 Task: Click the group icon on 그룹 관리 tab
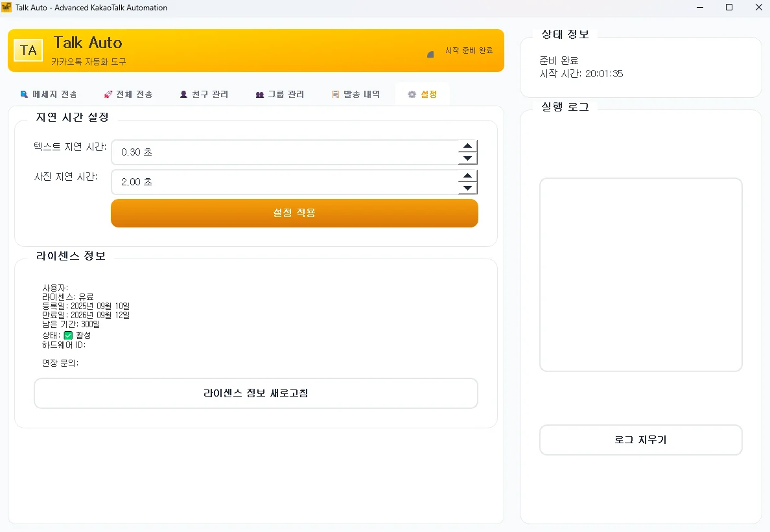point(259,94)
